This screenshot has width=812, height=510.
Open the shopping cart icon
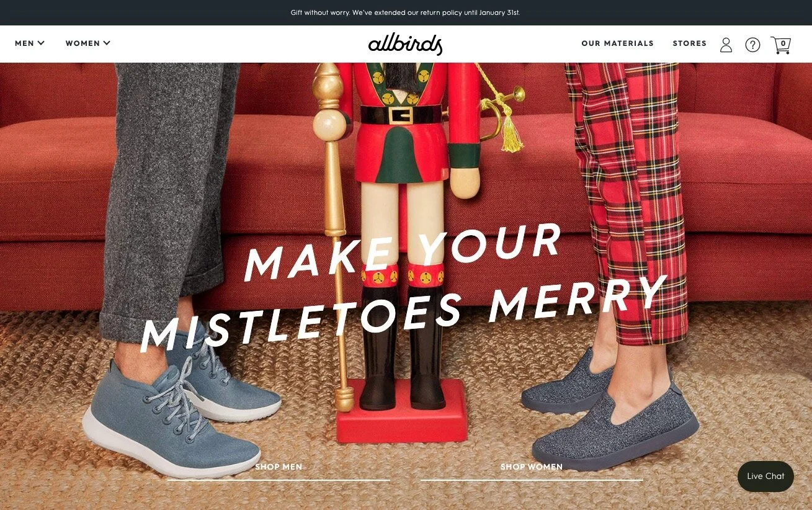pos(781,45)
